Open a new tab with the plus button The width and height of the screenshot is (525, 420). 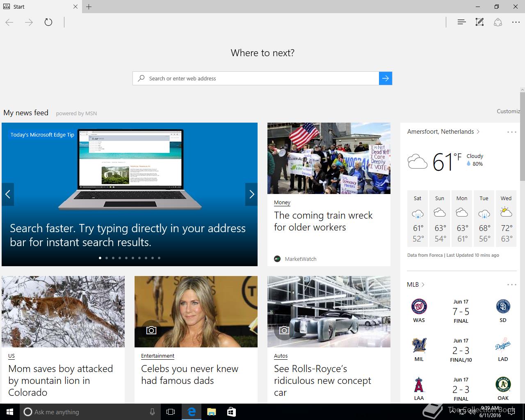89,7
